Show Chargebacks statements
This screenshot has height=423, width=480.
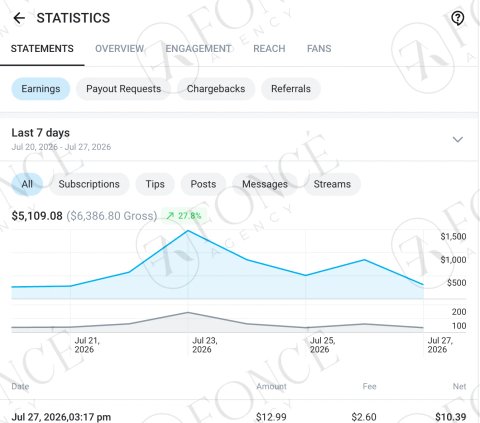pyautogui.click(x=216, y=89)
